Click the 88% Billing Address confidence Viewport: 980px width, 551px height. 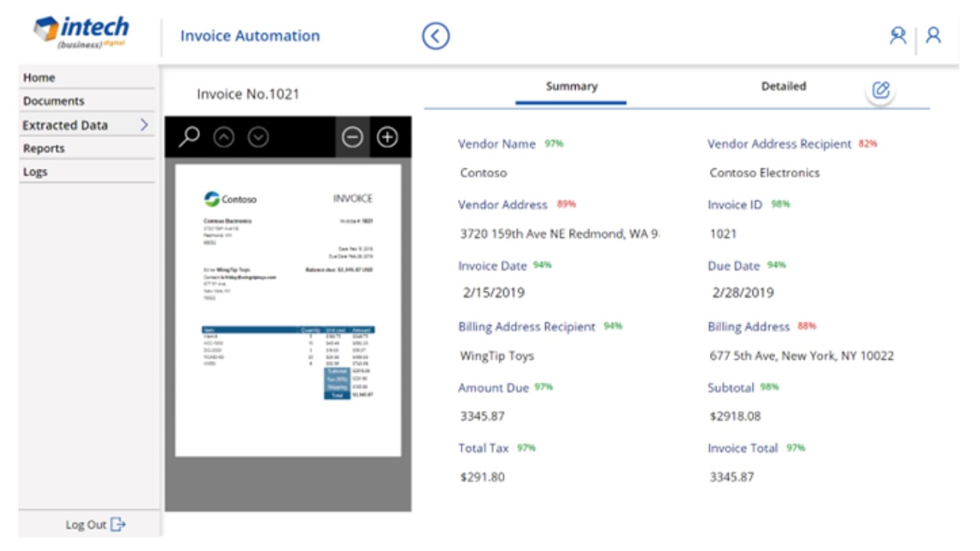[x=807, y=326]
